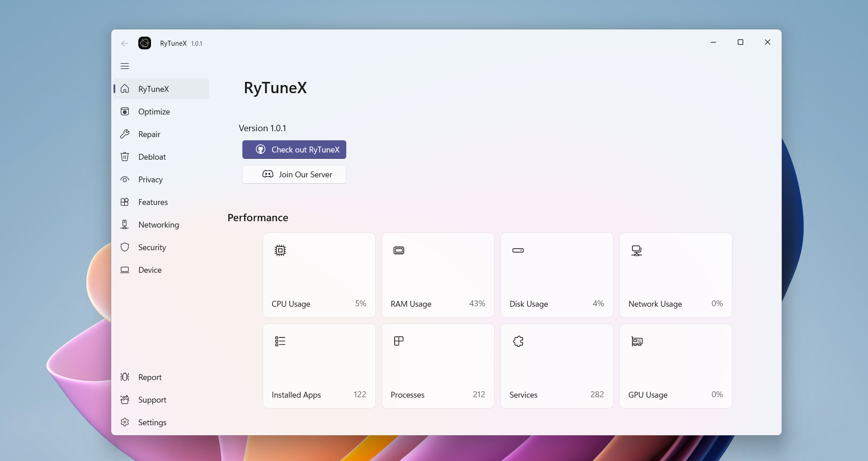Open the Optimize page

pyautogui.click(x=154, y=112)
